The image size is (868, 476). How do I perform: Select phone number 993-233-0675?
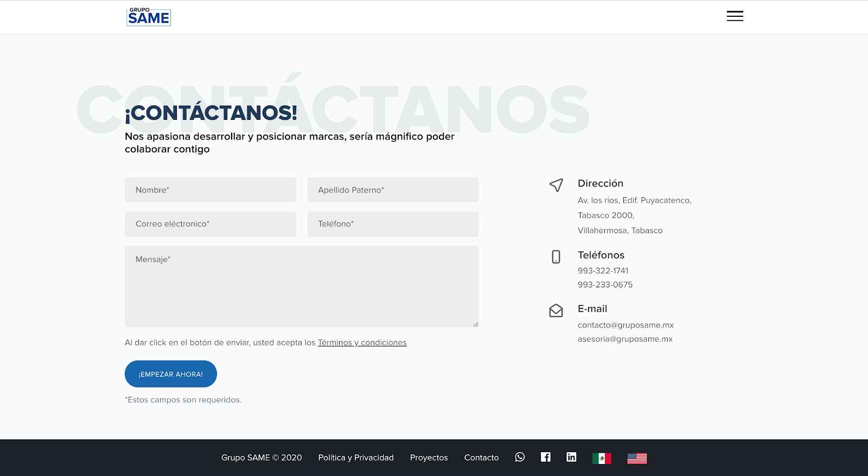tap(605, 285)
